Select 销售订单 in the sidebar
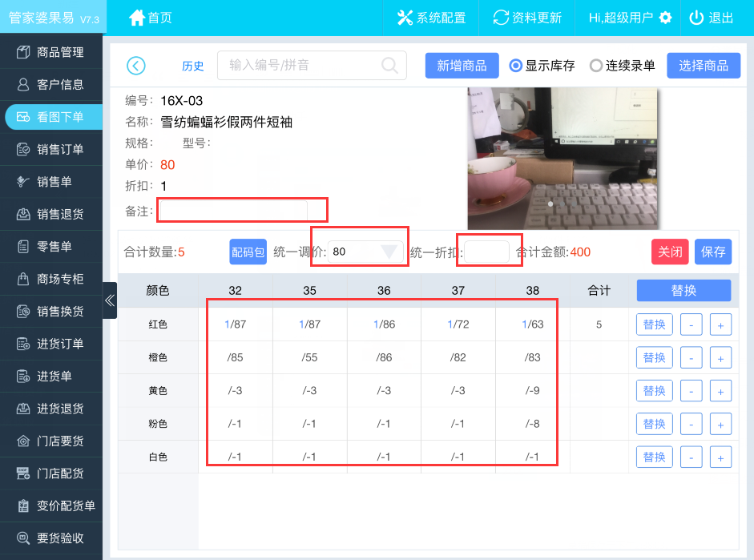Viewport: 754px width, 560px height. click(51, 150)
